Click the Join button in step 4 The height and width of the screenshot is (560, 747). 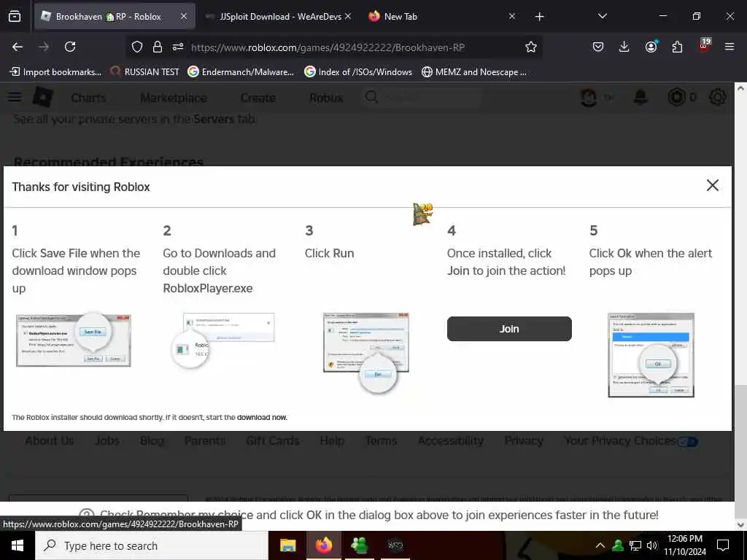pyautogui.click(x=508, y=329)
